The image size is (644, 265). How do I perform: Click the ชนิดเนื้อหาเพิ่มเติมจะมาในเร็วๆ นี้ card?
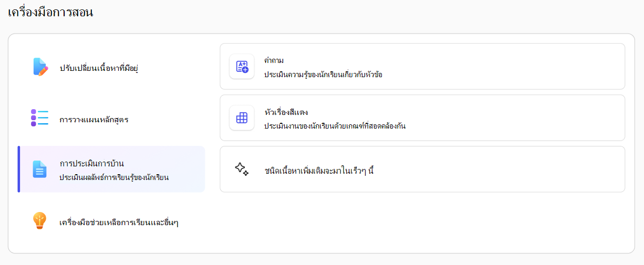point(422,169)
